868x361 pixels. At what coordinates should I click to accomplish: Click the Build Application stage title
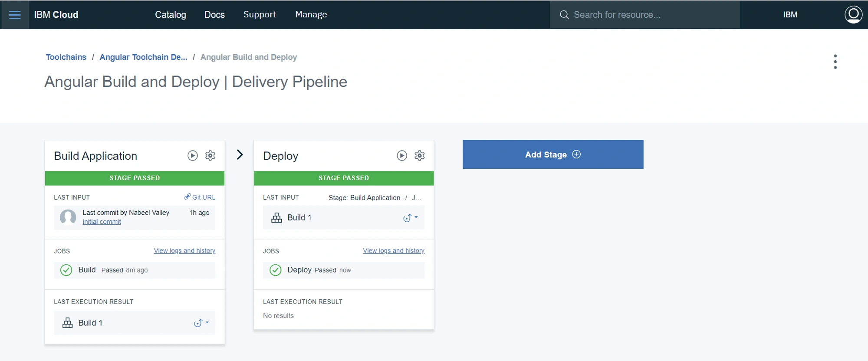point(95,156)
